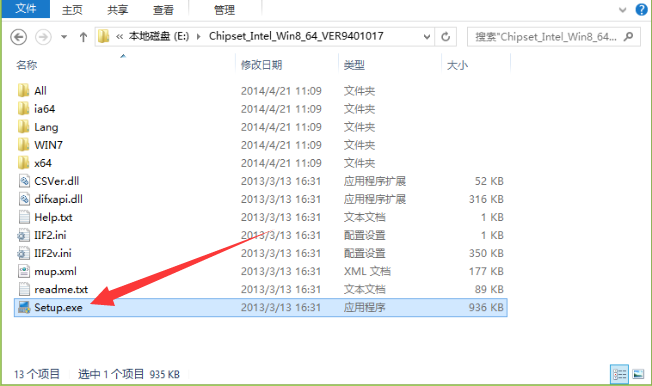Viewport: 652px width, 386px height.
Task: Select the All folder icon
Action: point(24,90)
